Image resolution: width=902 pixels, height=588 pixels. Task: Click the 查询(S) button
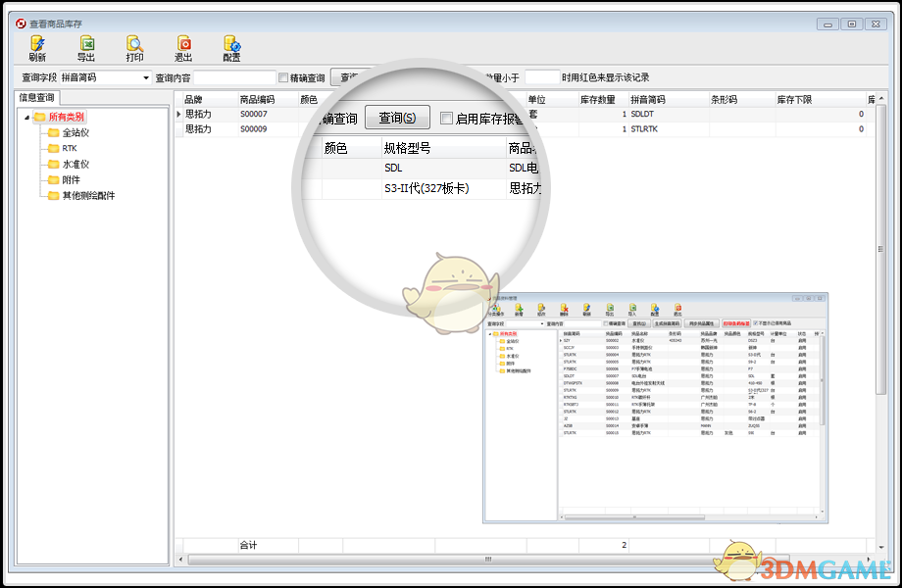[x=397, y=116]
